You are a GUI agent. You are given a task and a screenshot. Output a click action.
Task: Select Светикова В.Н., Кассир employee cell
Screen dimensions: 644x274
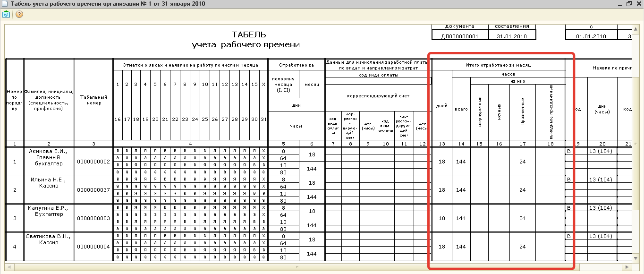click(49, 246)
